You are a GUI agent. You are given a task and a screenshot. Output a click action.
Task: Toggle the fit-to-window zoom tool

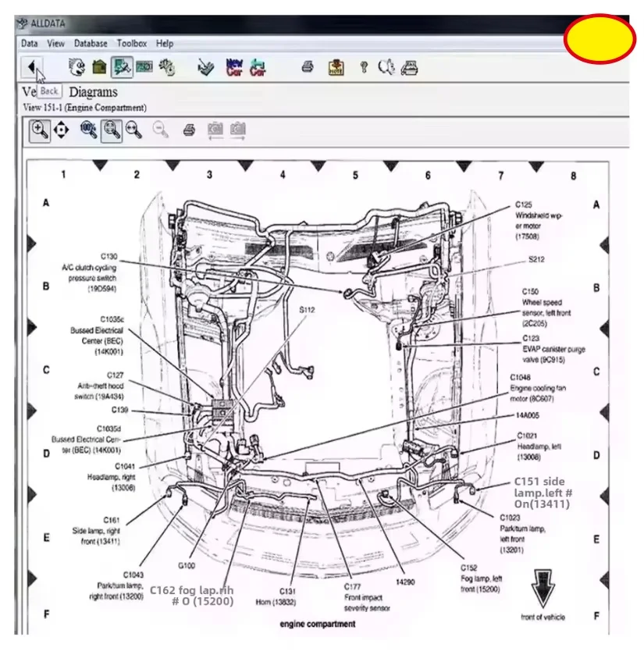point(112,130)
